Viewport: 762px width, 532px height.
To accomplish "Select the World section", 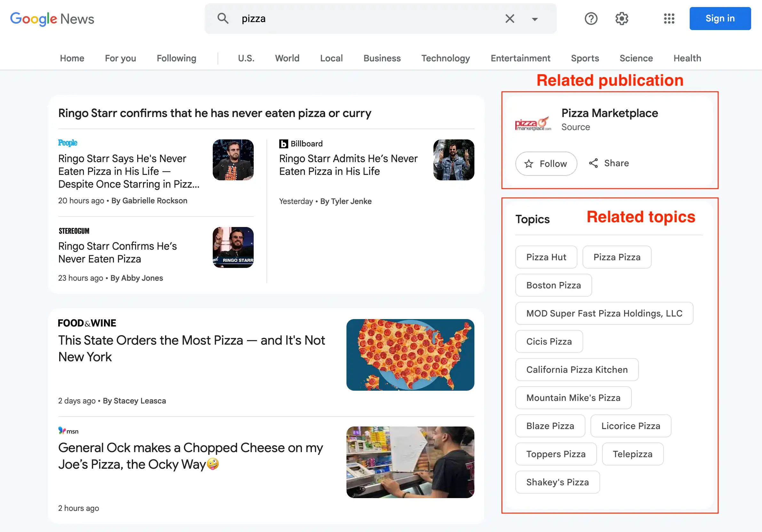I will tap(287, 59).
